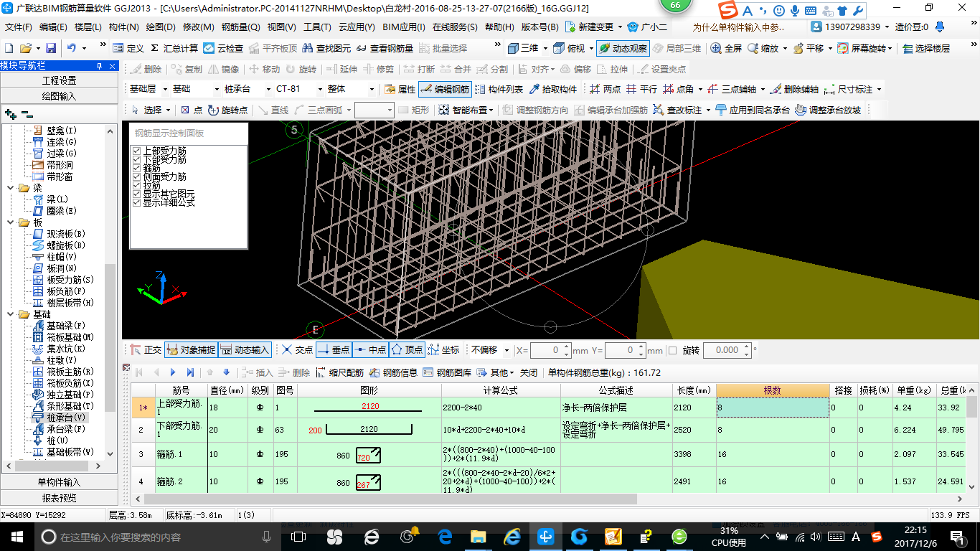Toggle 对象捕捉 object snap

coord(191,350)
